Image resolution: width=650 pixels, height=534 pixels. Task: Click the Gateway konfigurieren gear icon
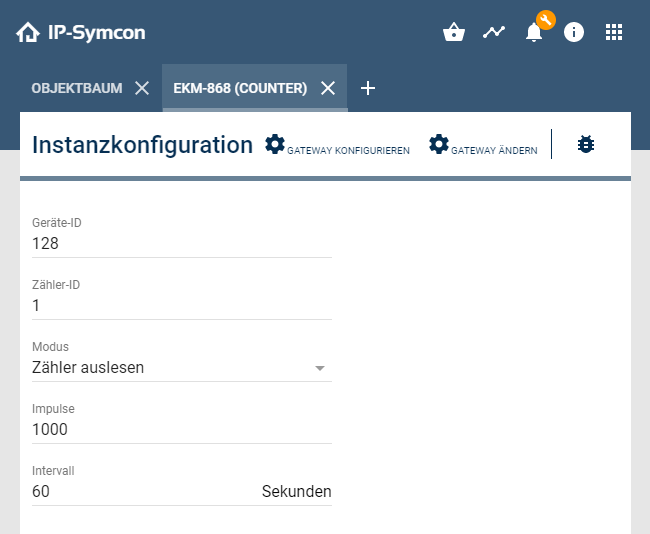pyautogui.click(x=275, y=144)
